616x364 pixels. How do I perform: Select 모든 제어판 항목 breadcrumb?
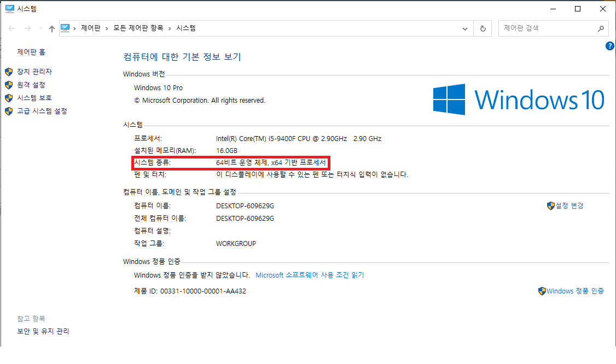pyautogui.click(x=138, y=28)
